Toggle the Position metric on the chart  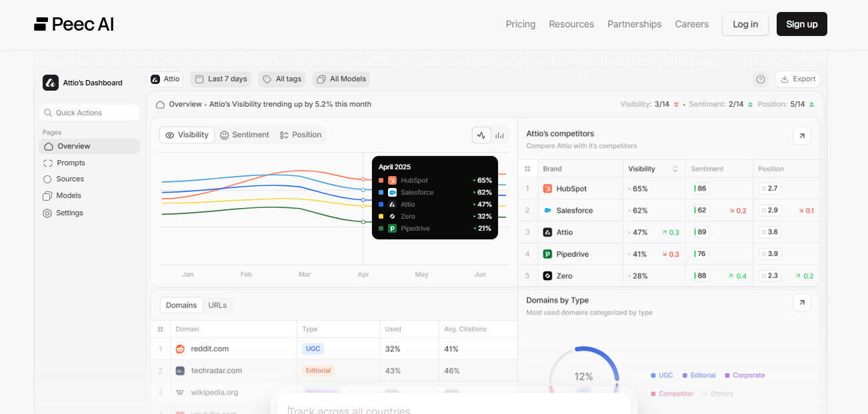tap(301, 135)
